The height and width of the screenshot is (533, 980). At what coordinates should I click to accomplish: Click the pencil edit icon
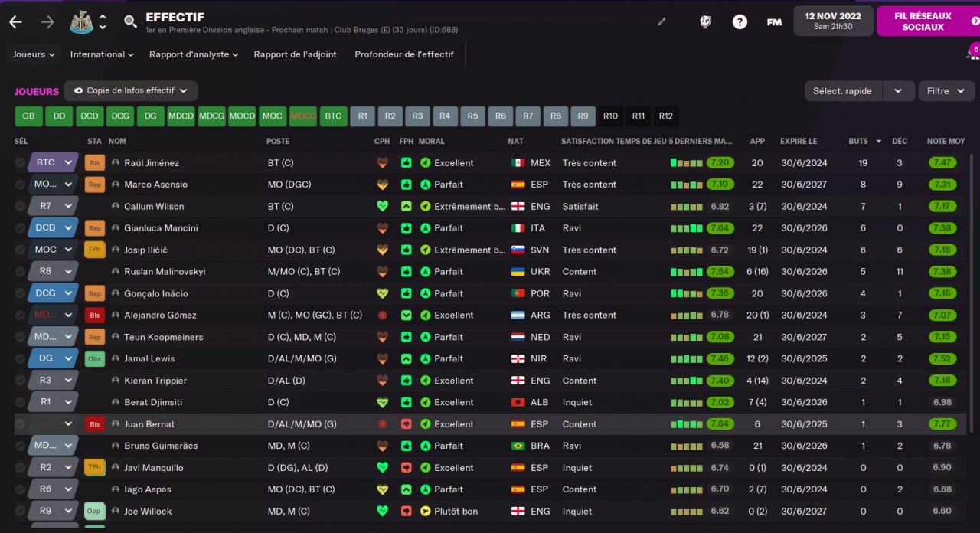pos(662,21)
